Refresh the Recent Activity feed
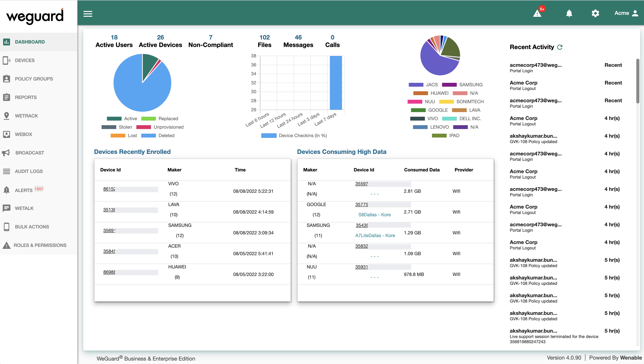The width and height of the screenshot is (644, 364). click(x=560, y=47)
